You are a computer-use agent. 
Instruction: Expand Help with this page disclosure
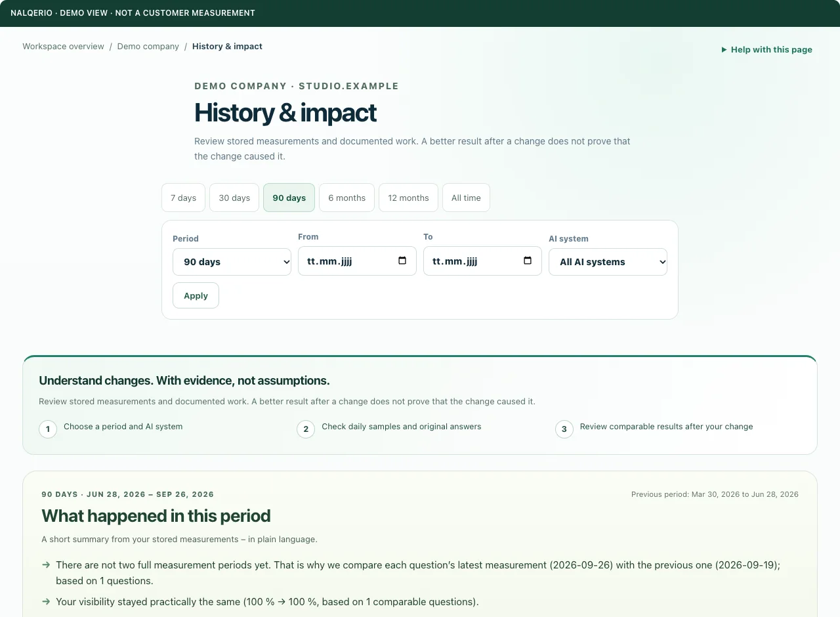click(x=766, y=49)
